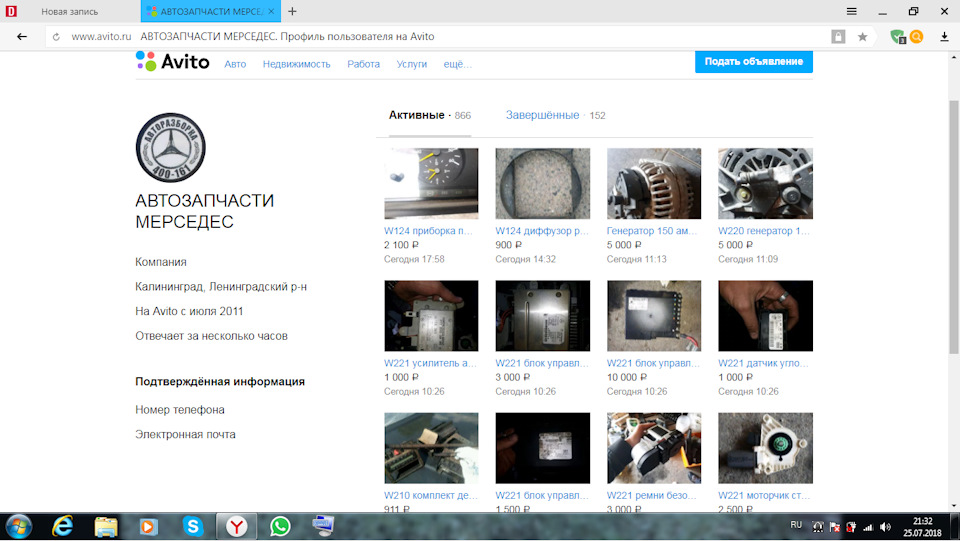Screen dimensions: 960x541
Task: Open the Работа category
Action: [x=364, y=64]
